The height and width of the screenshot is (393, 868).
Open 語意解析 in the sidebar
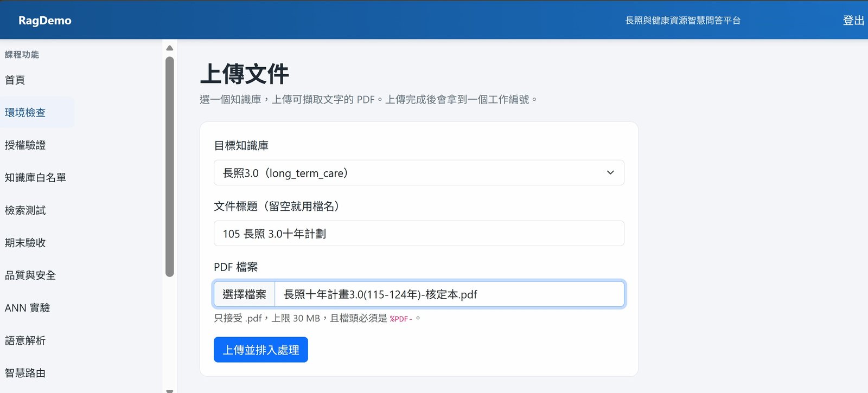pyautogui.click(x=25, y=340)
